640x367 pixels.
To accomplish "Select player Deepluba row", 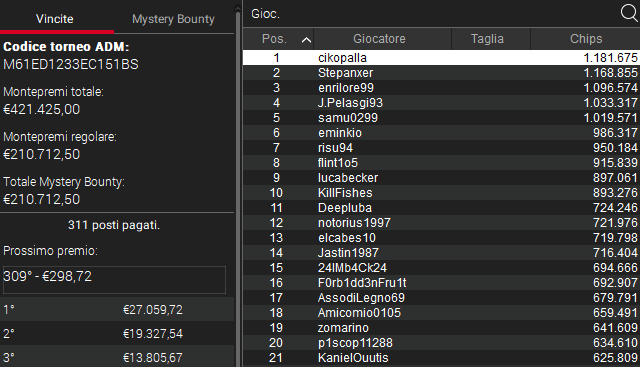I will [441, 208].
